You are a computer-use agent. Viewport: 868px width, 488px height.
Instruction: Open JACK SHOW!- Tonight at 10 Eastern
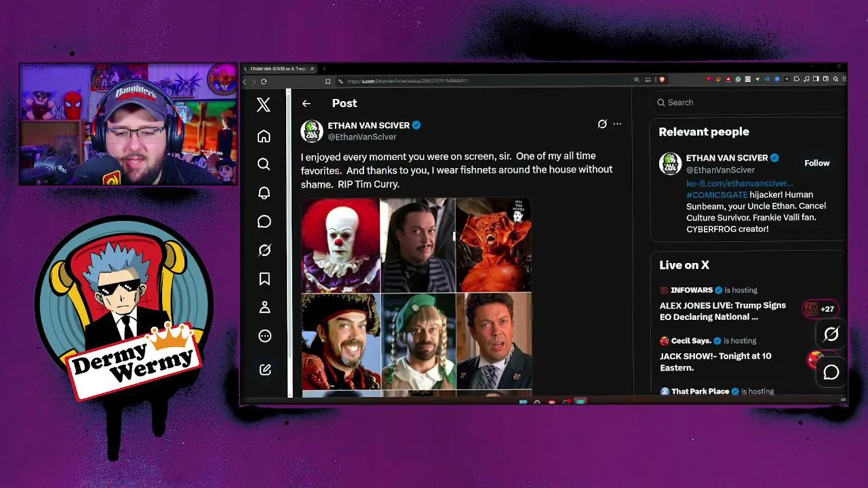click(715, 362)
